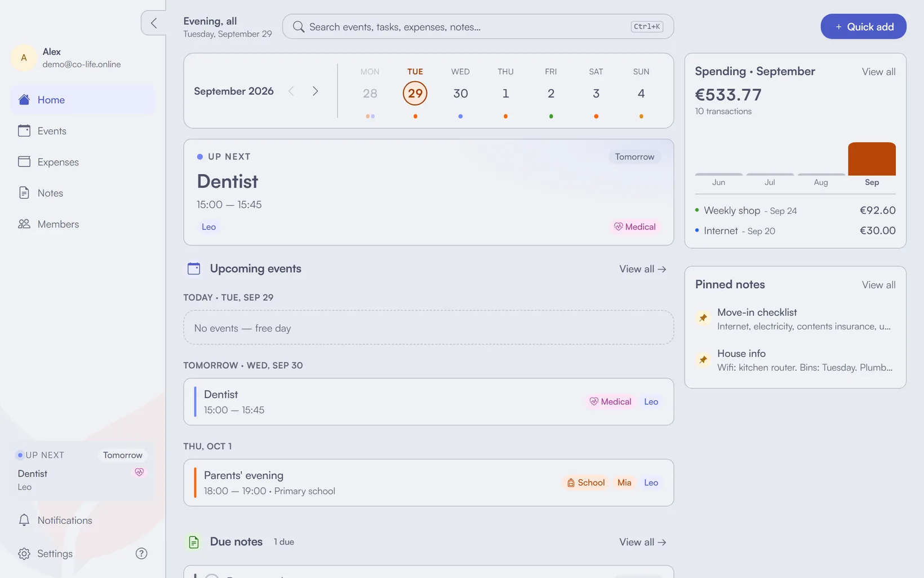Click the Medical tag on Up Next card
The height and width of the screenshot is (578, 924).
pyautogui.click(x=635, y=227)
